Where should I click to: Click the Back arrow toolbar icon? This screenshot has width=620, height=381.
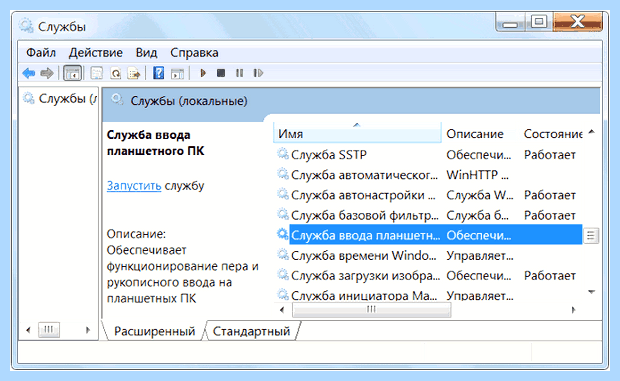point(29,73)
